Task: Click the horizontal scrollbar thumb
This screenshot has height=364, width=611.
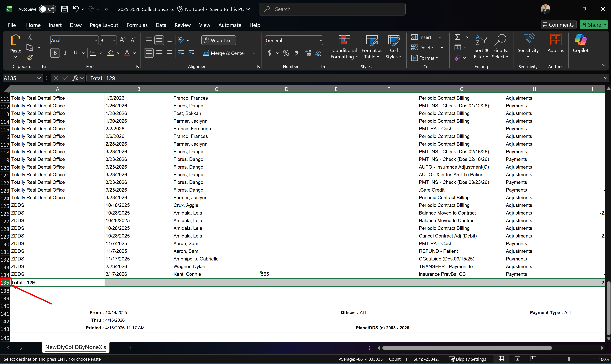Action: click(x=467, y=348)
